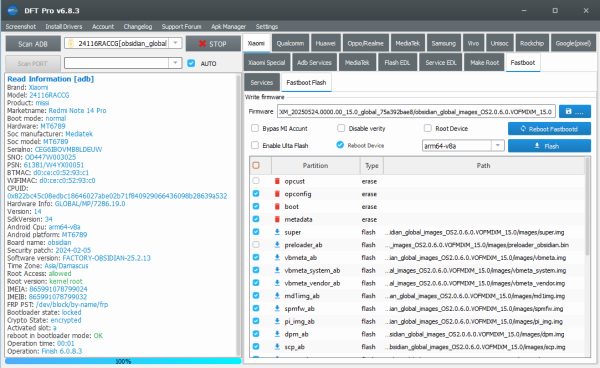
Task: Open the Flash EDL tab
Action: point(397,62)
